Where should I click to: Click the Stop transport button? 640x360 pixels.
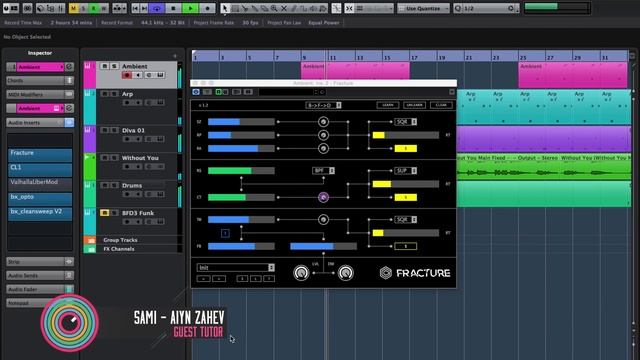tap(173, 8)
